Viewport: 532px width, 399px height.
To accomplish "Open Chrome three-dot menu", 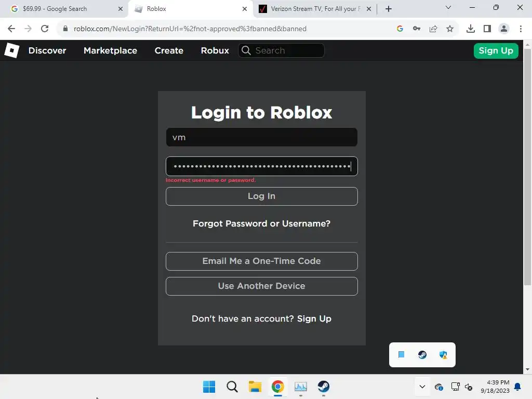I will tap(521, 29).
